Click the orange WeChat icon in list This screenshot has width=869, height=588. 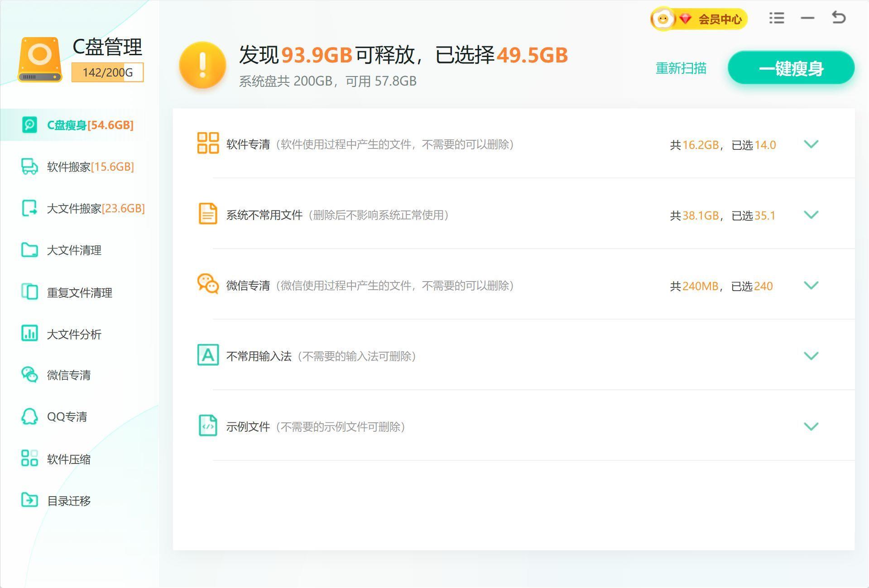(208, 284)
